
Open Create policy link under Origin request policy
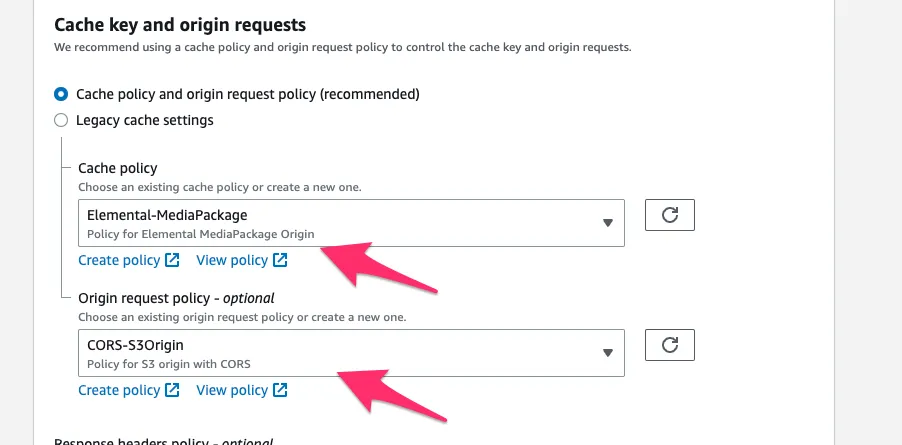pyautogui.click(x=119, y=390)
